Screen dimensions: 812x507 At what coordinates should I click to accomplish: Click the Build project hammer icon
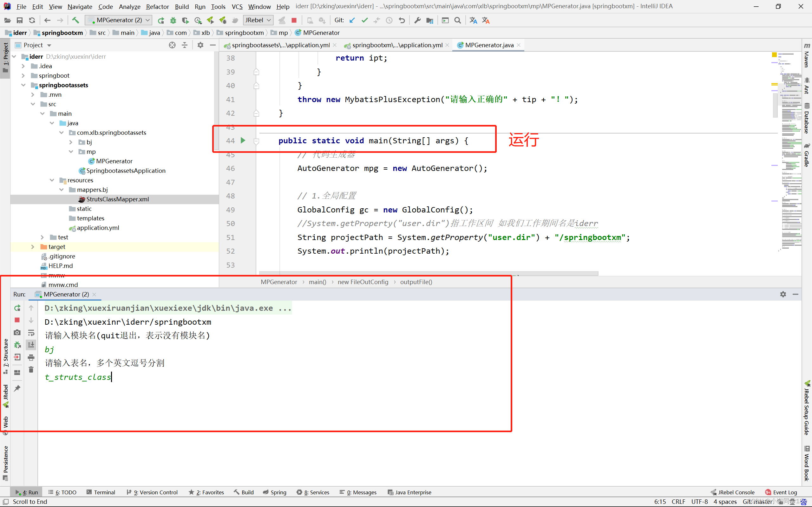75,20
